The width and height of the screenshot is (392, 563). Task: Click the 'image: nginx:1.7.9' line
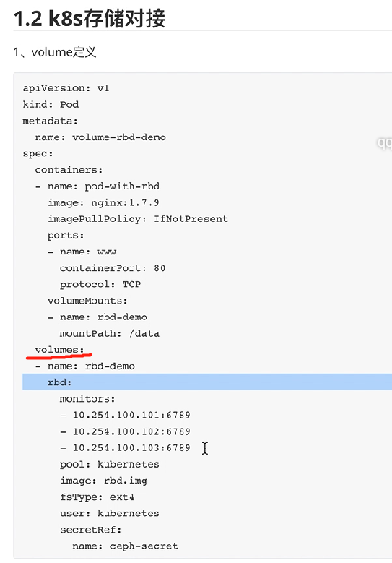click(103, 202)
